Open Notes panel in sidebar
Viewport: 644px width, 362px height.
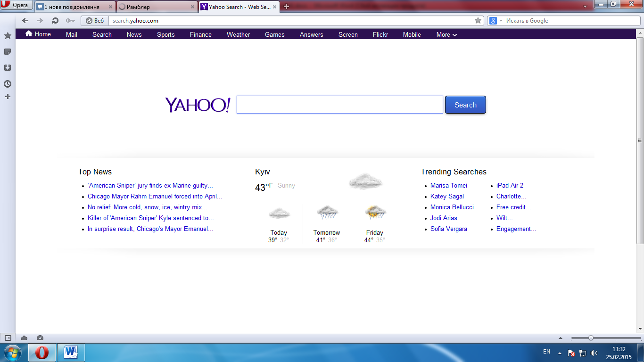tap(8, 52)
